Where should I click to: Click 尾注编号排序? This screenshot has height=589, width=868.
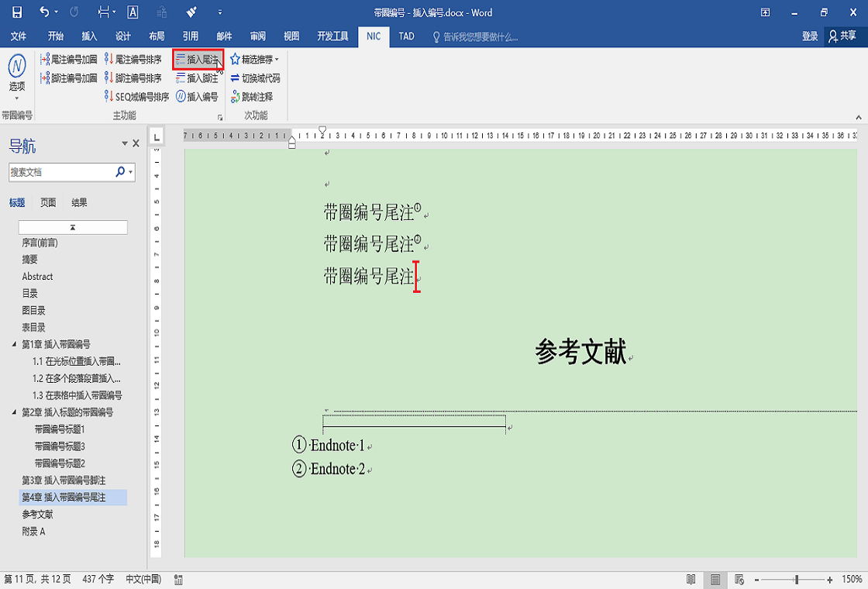[x=133, y=59]
